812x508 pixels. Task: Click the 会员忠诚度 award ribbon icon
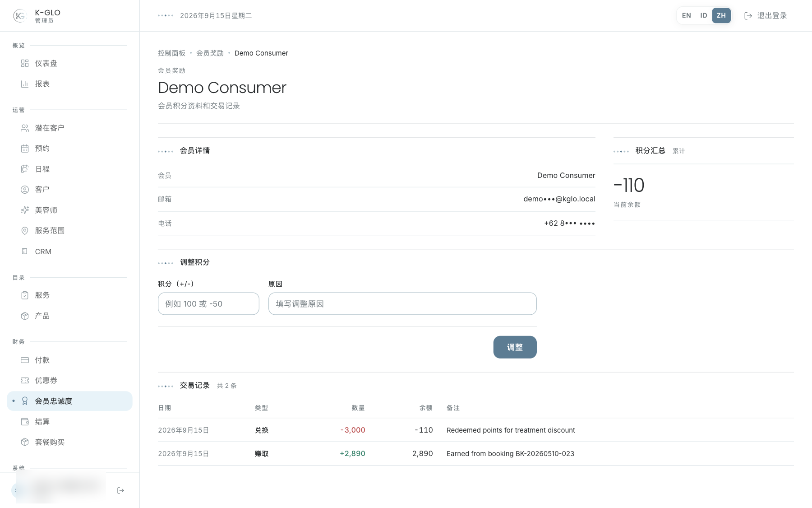[x=25, y=401]
